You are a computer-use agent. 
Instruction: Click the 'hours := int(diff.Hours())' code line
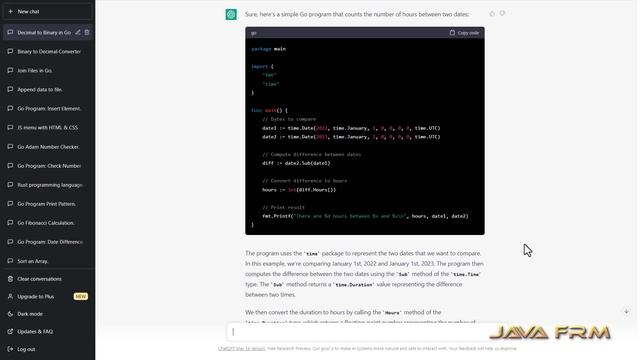click(x=299, y=189)
